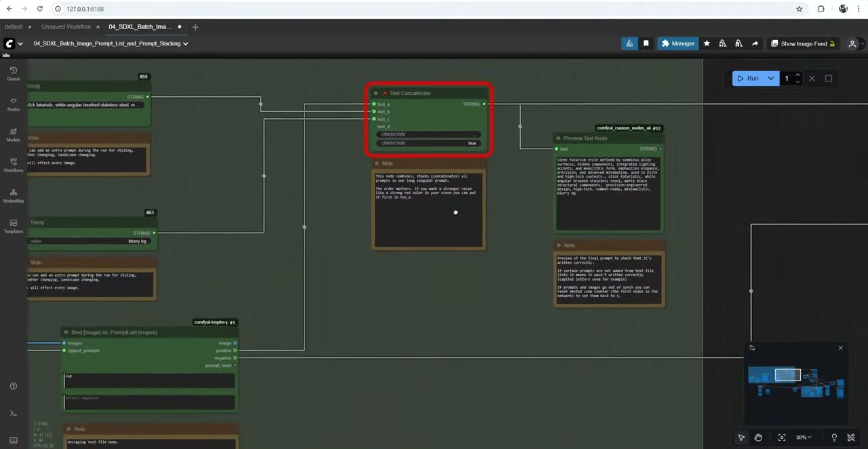Collapse the Text Concatenate node via its dot
Viewport: 868px width, 449px height.
point(376,94)
